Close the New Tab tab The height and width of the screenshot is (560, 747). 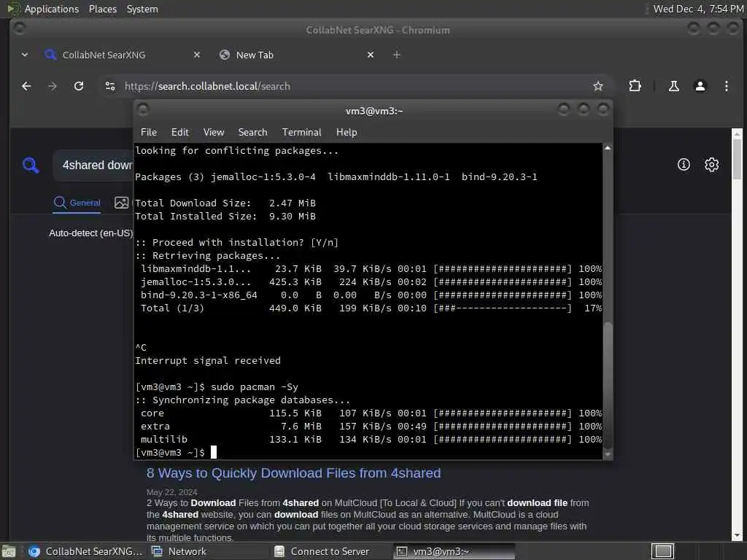[371, 55]
